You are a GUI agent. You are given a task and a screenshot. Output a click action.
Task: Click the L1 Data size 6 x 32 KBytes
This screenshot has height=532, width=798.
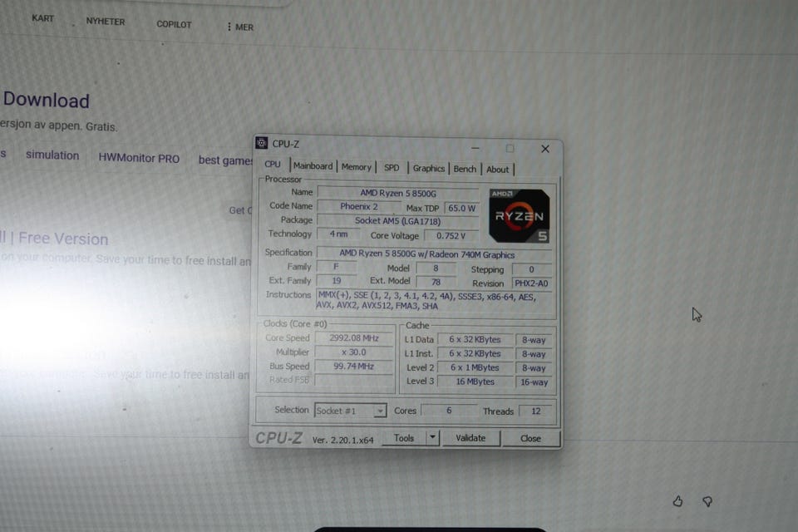[475, 339]
